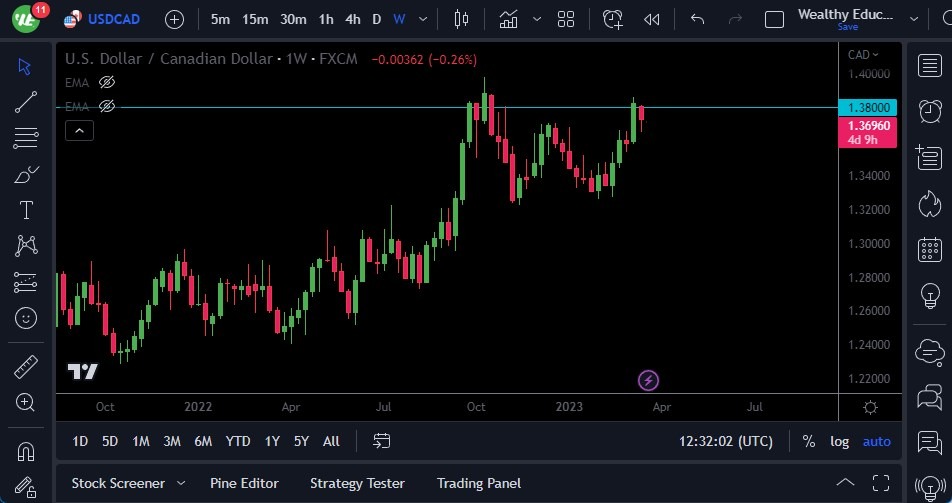Set the 5D date range

click(x=110, y=442)
